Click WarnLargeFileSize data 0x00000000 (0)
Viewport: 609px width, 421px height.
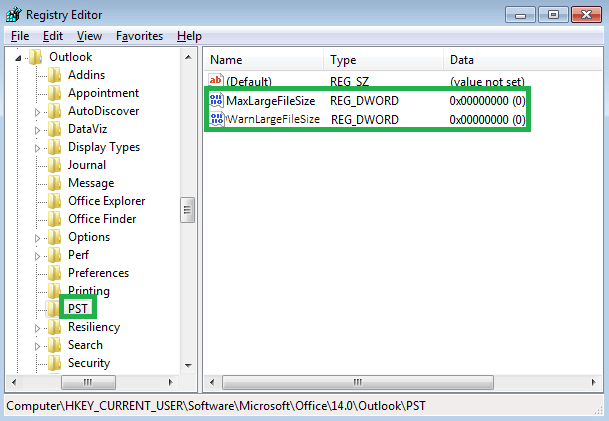(x=487, y=120)
